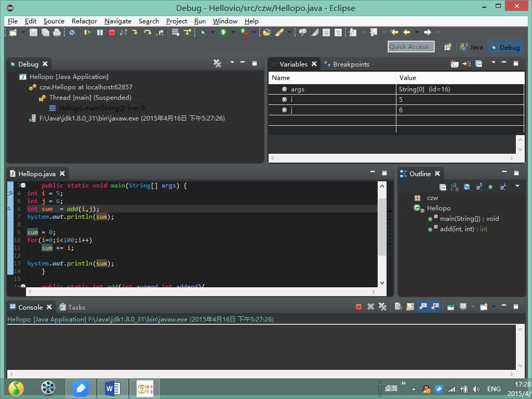Click the Resume button in the debug toolbar
532x399 pixels.
[87, 33]
